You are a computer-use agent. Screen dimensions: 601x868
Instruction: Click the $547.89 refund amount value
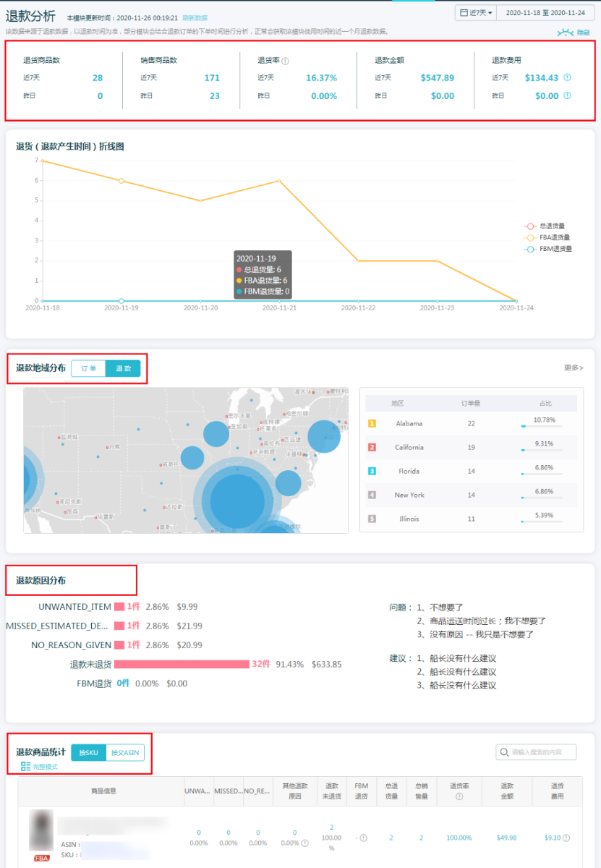coord(437,77)
